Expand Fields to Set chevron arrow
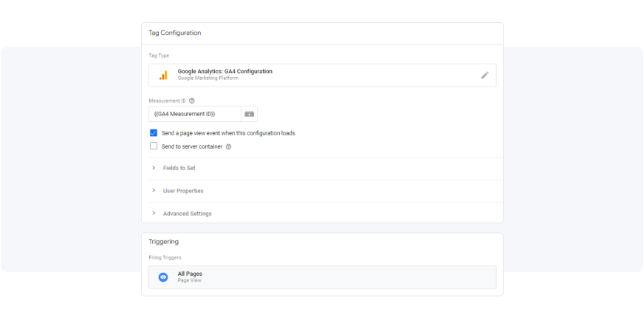The height and width of the screenshot is (318, 644). point(154,168)
